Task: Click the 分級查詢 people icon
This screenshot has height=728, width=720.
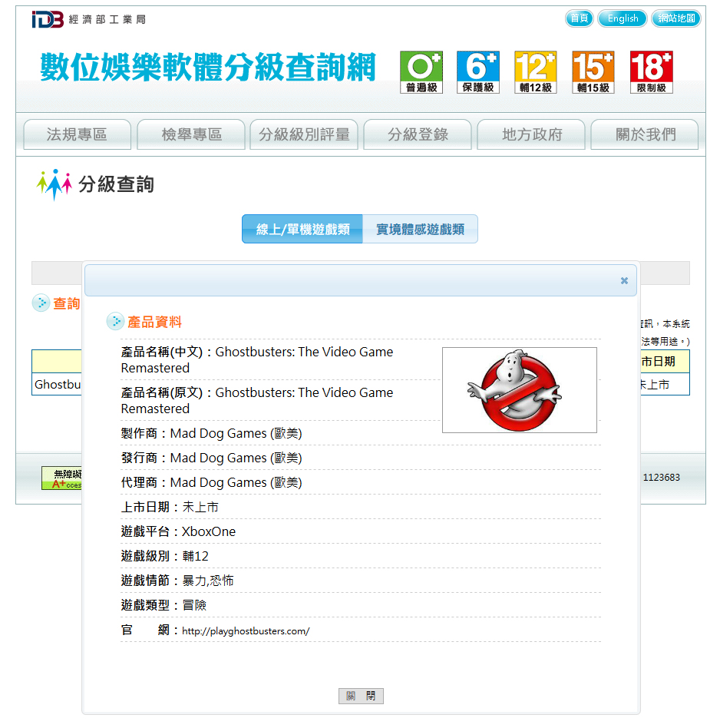Action: [54, 184]
